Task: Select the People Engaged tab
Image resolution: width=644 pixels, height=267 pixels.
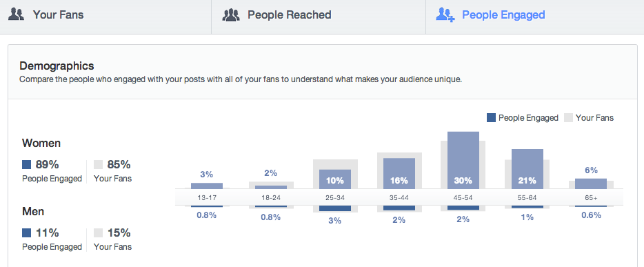Action: click(535, 17)
